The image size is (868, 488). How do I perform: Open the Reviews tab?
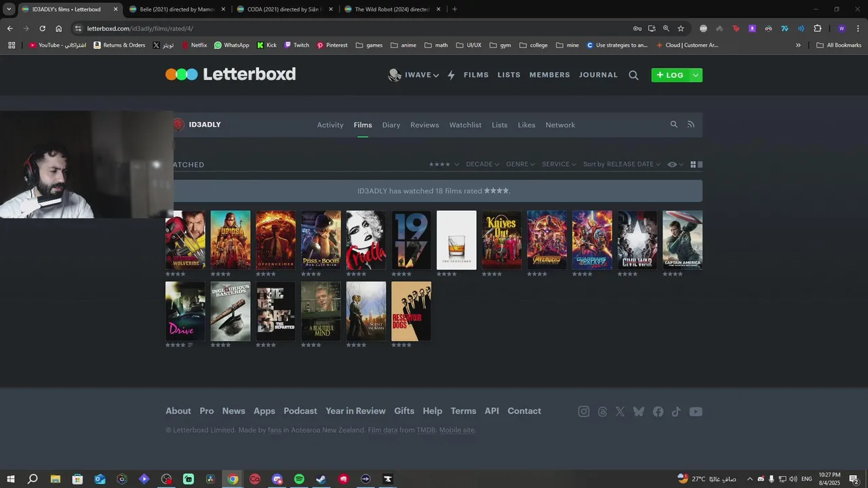tap(425, 125)
